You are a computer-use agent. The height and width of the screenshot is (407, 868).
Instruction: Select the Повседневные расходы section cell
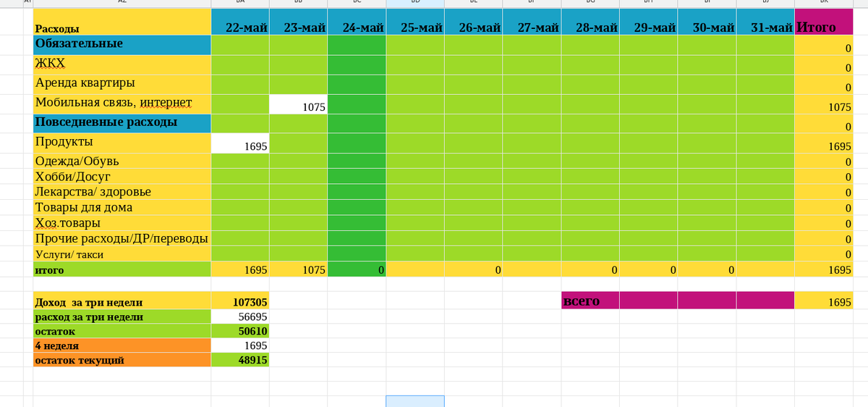point(122,123)
